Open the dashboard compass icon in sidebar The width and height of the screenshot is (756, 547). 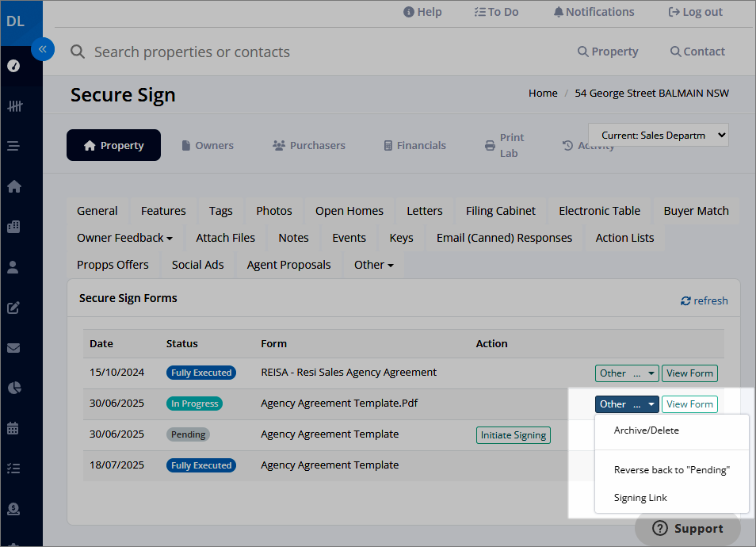(x=12, y=66)
